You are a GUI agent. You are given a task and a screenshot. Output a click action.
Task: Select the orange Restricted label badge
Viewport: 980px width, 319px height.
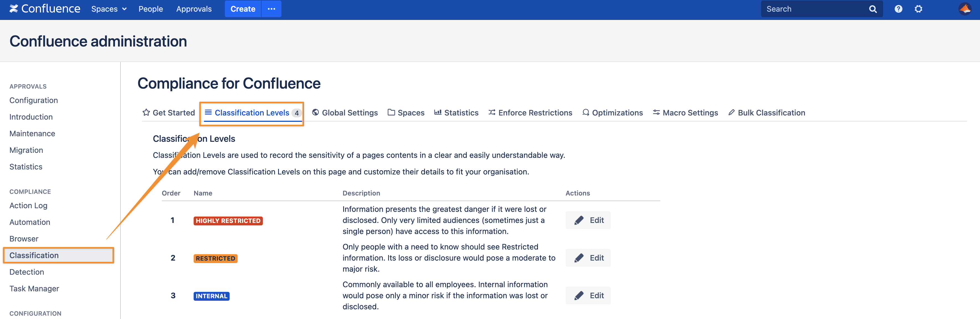[x=215, y=259]
